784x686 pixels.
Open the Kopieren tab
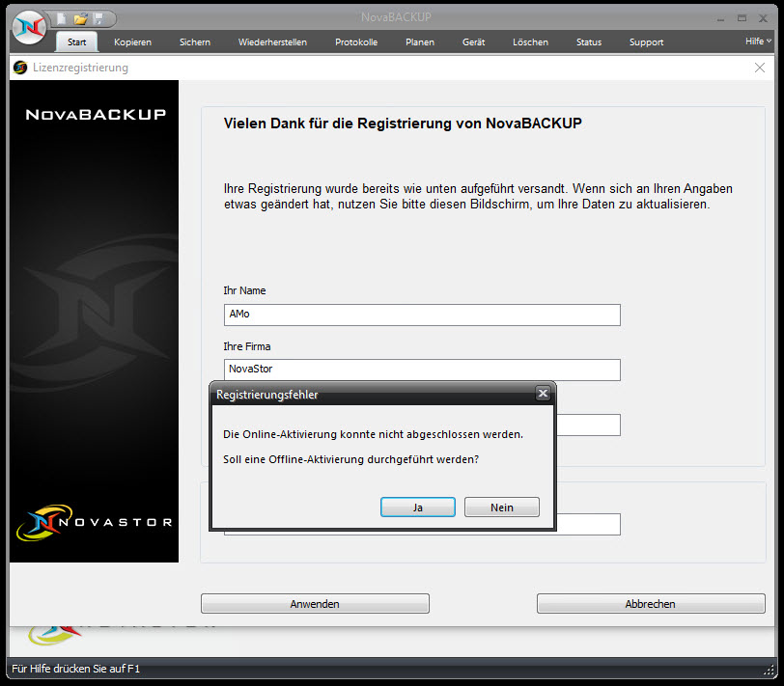132,41
